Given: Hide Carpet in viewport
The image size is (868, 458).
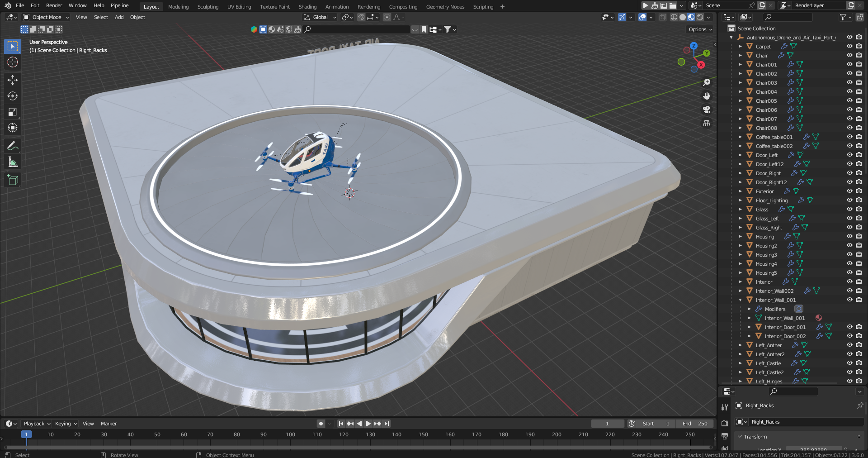Looking at the screenshot, I should click(x=849, y=46).
